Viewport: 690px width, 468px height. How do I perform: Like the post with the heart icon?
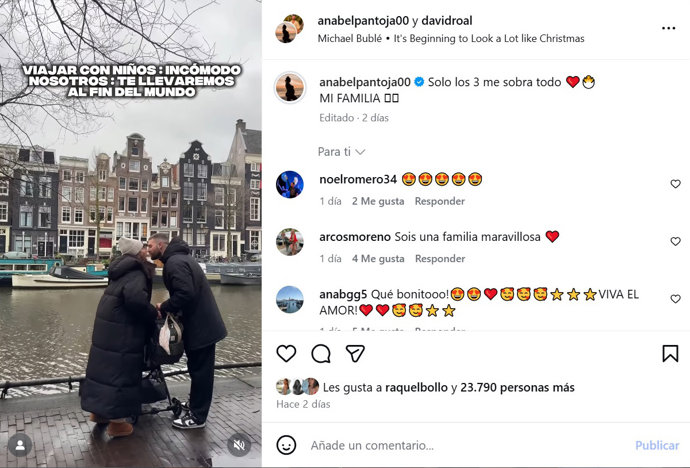click(x=286, y=354)
